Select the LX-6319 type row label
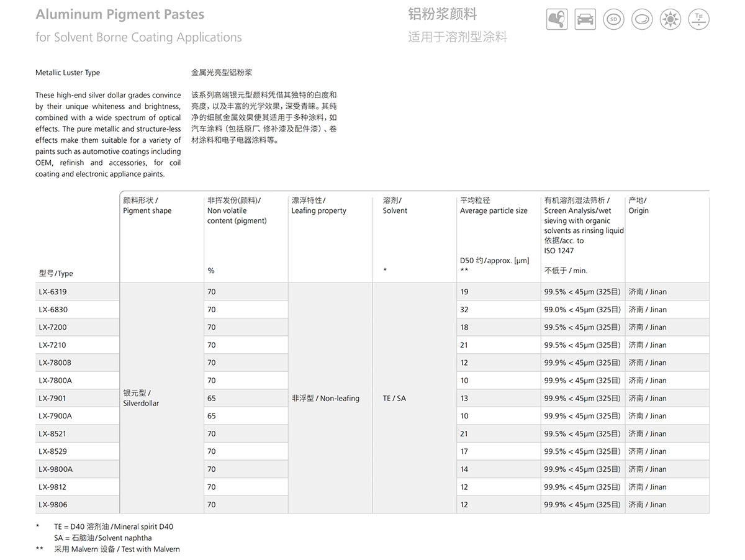This screenshot has height=560, width=745. 53,292
